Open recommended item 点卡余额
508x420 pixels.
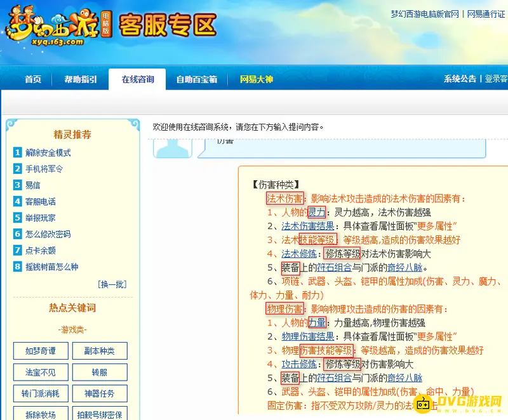click(x=41, y=251)
